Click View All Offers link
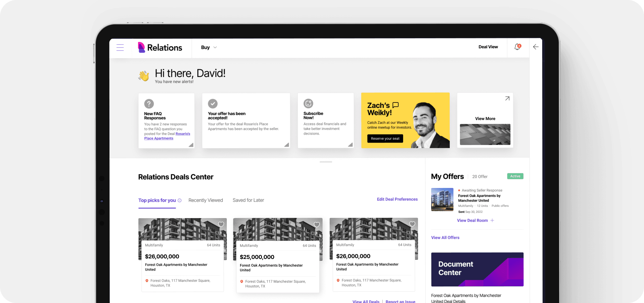644x303 pixels. coord(445,238)
